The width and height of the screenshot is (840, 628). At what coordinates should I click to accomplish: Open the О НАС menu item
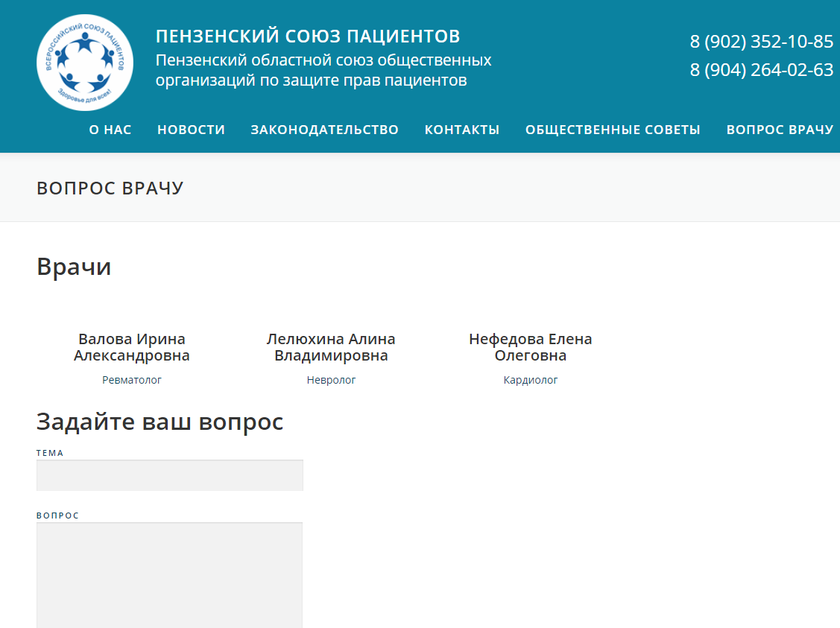coord(110,130)
